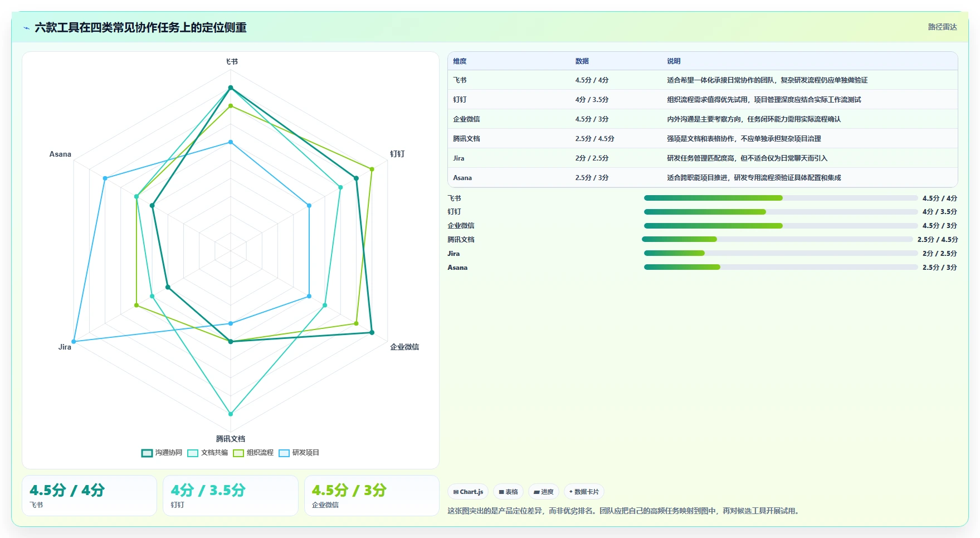Toggle the 文档共编 legend series
Screen dimensions: 980x538
pos(208,453)
